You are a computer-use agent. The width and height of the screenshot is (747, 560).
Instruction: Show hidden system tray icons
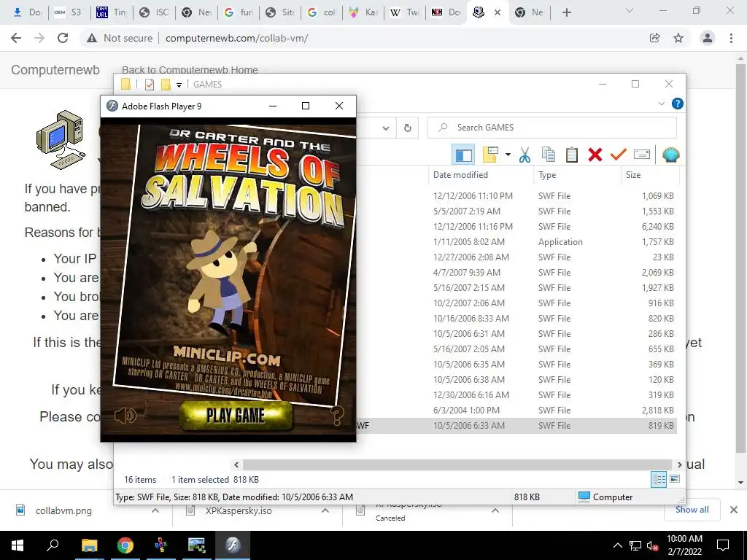(617, 545)
